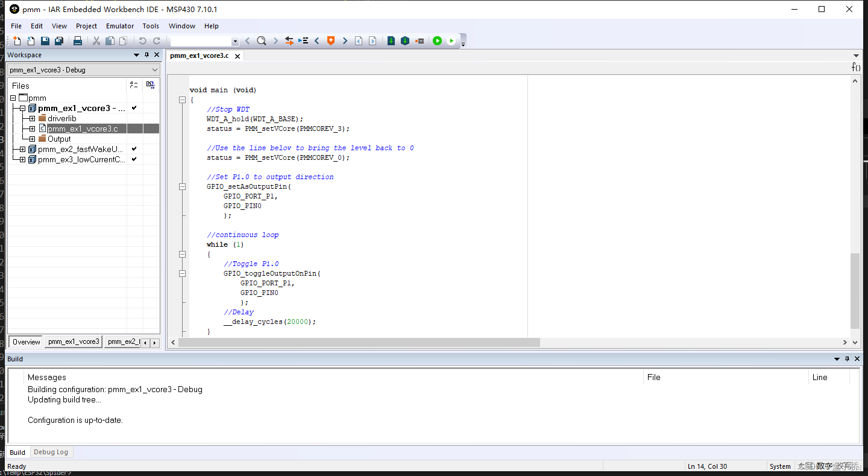Screen dimensions: 868x476
Task: Open the Help menu
Action: [x=212, y=26]
